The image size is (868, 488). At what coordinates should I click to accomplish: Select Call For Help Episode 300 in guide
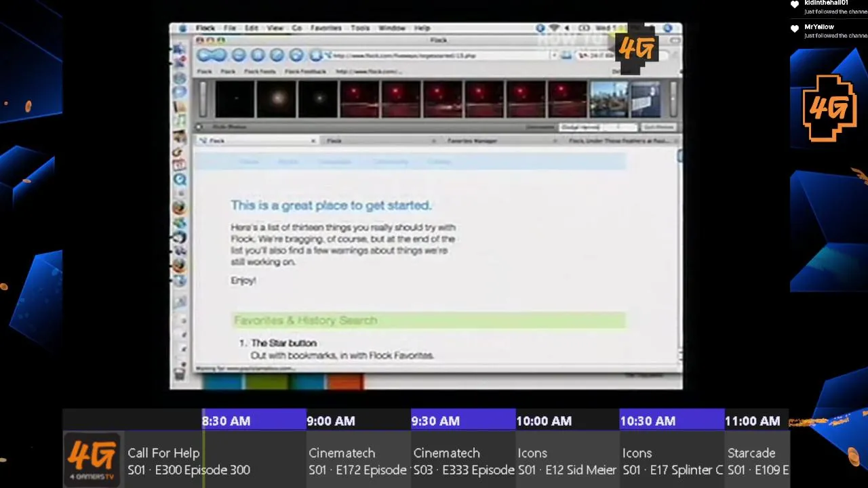(214, 461)
